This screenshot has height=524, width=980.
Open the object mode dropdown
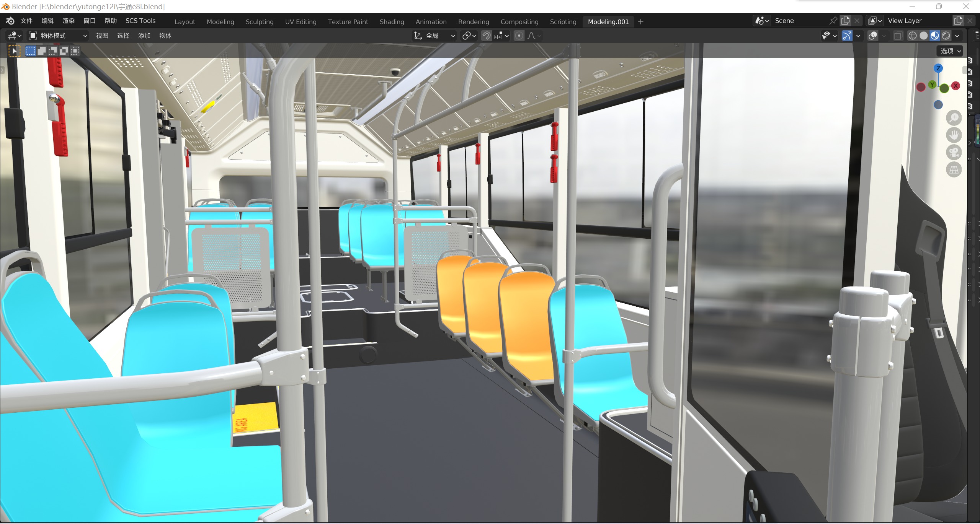(x=58, y=36)
